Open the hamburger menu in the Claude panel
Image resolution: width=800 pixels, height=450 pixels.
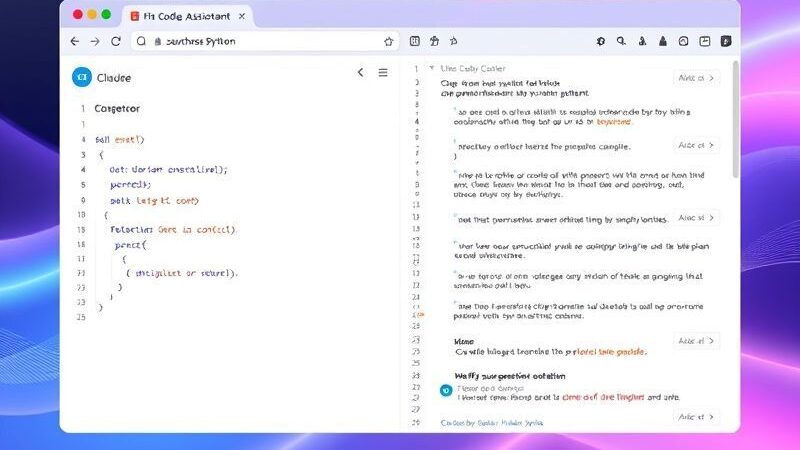click(x=383, y=73)
